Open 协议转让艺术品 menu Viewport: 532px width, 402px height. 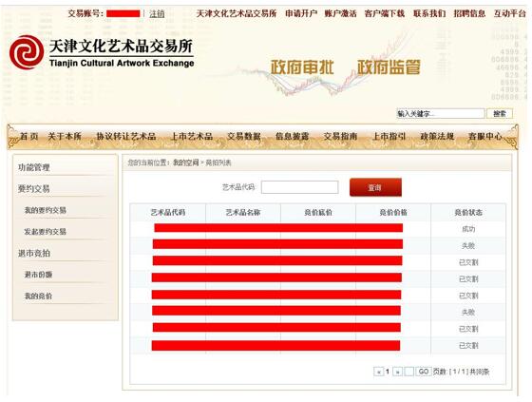[x=126, y=137]
